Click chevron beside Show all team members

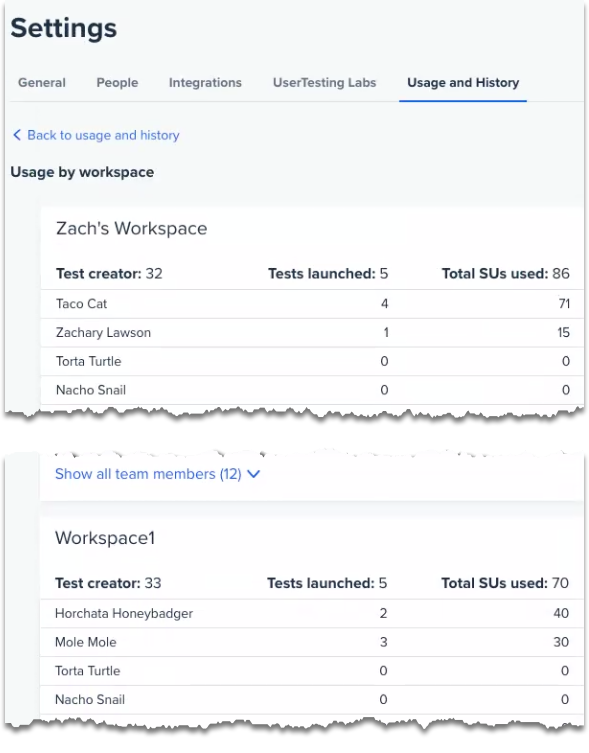[253, 474]
